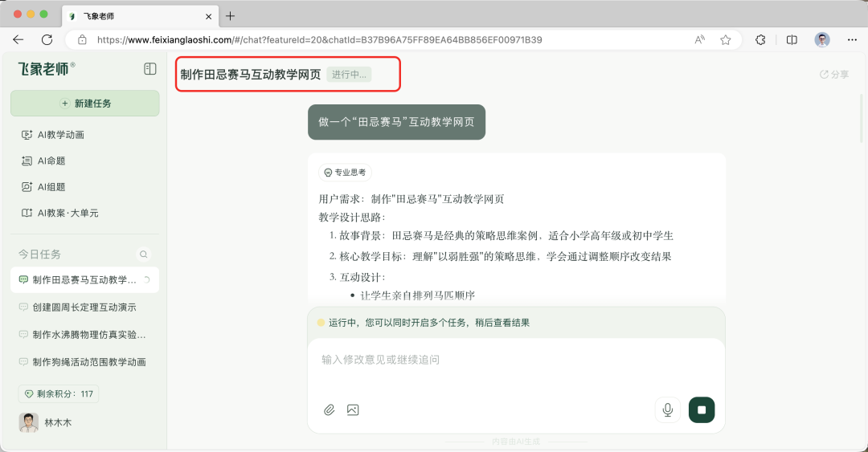Close the 飞象老师 tab
Screen dimensions: 868x452
pos(209,17)
